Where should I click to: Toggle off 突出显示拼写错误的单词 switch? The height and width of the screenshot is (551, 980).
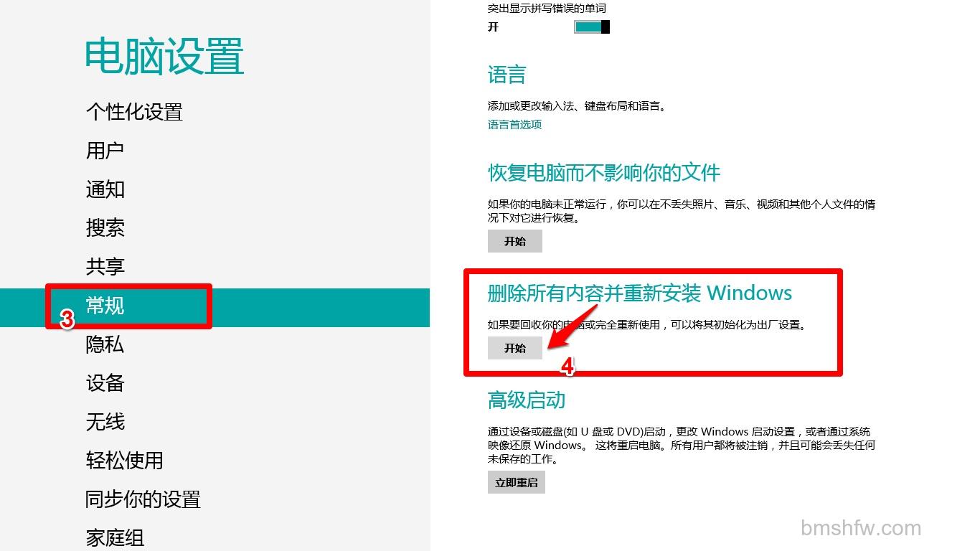[592, 27]
